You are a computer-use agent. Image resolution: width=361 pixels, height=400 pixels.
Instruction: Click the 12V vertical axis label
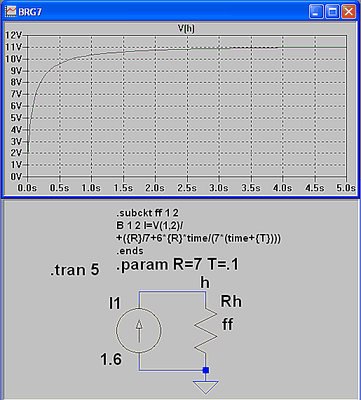[14, 35]
